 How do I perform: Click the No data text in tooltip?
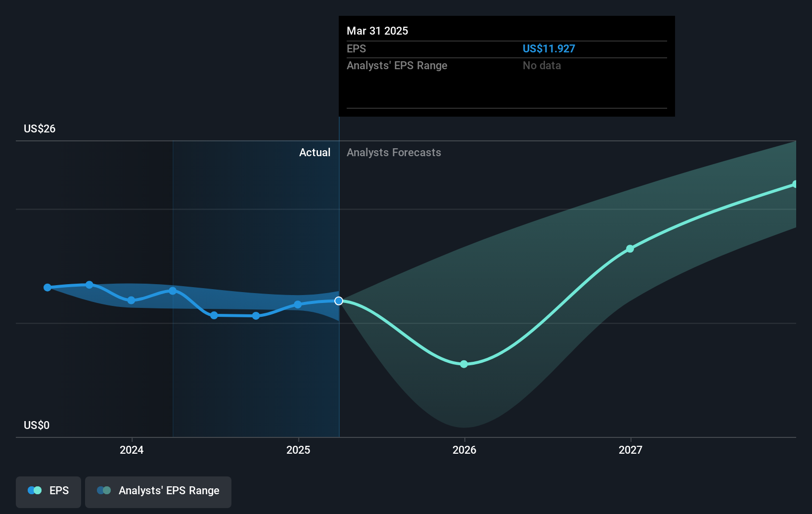click(x=542, y=65)
